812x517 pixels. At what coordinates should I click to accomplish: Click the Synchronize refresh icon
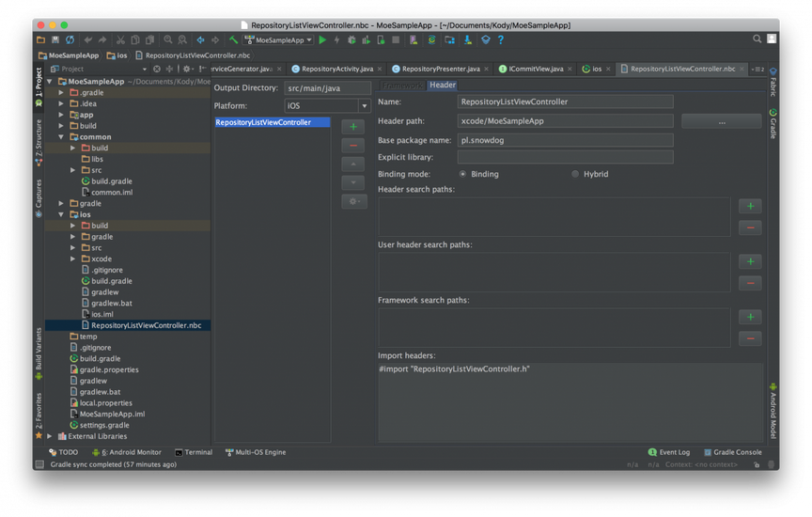pos(70,39)
